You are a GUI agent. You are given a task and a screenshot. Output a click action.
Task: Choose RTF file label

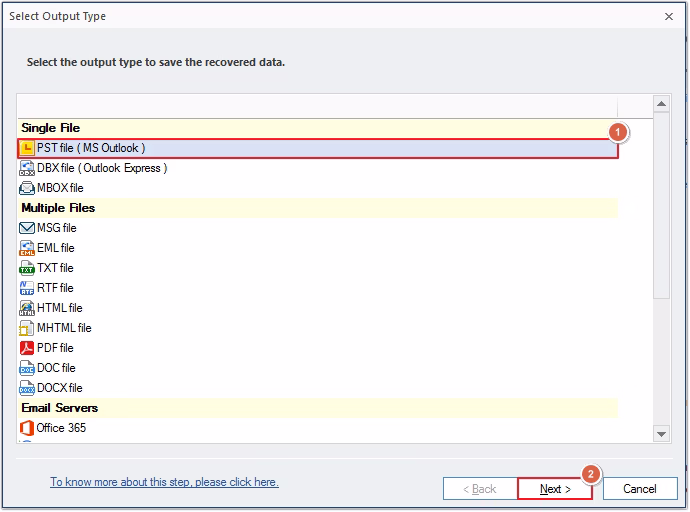[55, 288]
